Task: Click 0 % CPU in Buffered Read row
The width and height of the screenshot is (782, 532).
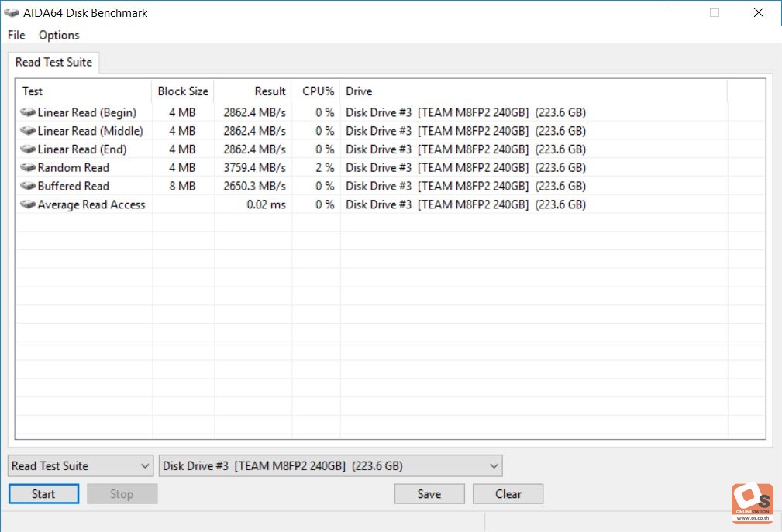Action: (x=326, y=187)
